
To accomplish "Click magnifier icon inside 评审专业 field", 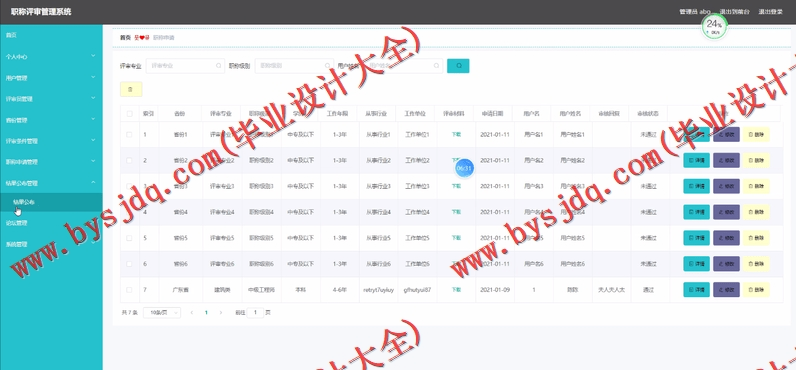I will click(x=219, y=66).
